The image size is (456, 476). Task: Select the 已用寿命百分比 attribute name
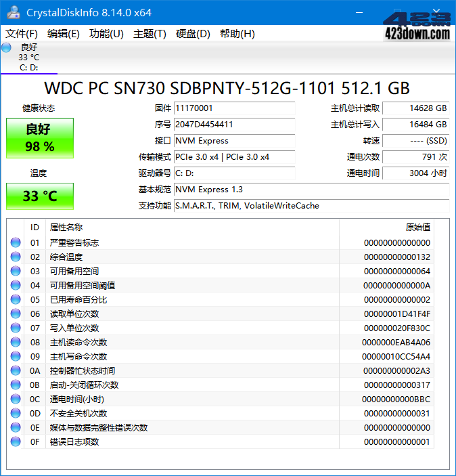tap(78, 300)
